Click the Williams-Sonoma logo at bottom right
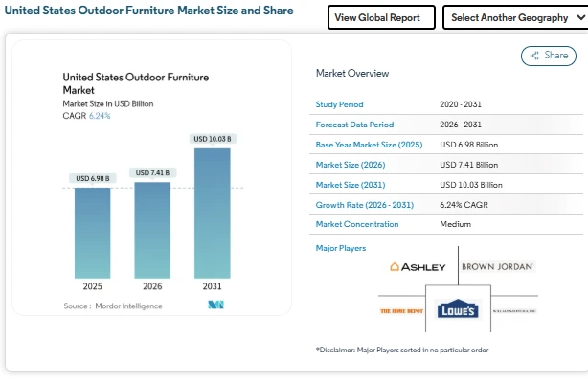588x385 pixels. click(x=513, y=311)
